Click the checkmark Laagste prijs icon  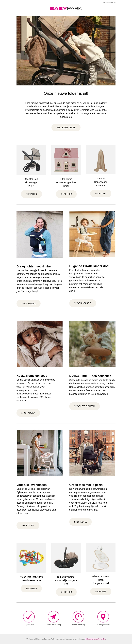(29, 617)
